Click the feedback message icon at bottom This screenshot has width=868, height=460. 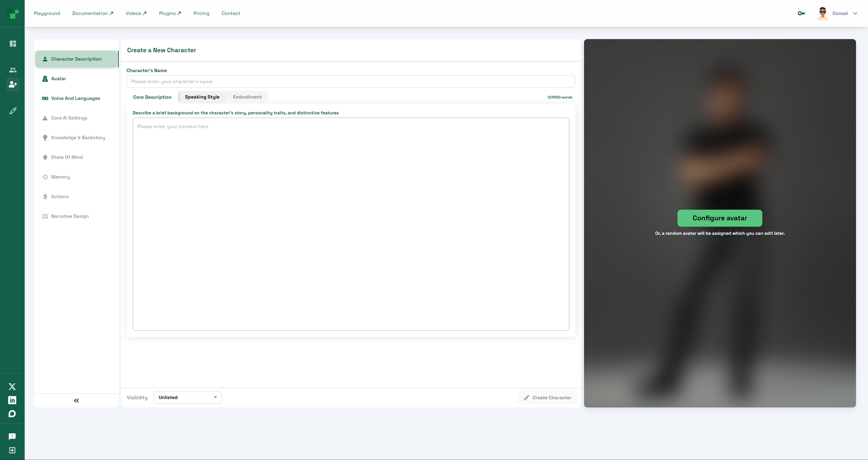(x=12, y=436)
